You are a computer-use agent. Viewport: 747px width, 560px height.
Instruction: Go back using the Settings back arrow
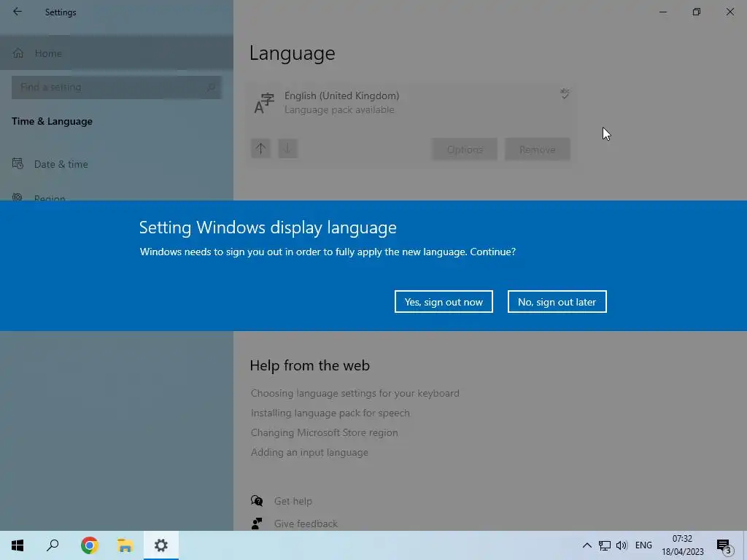pos(18,12)
